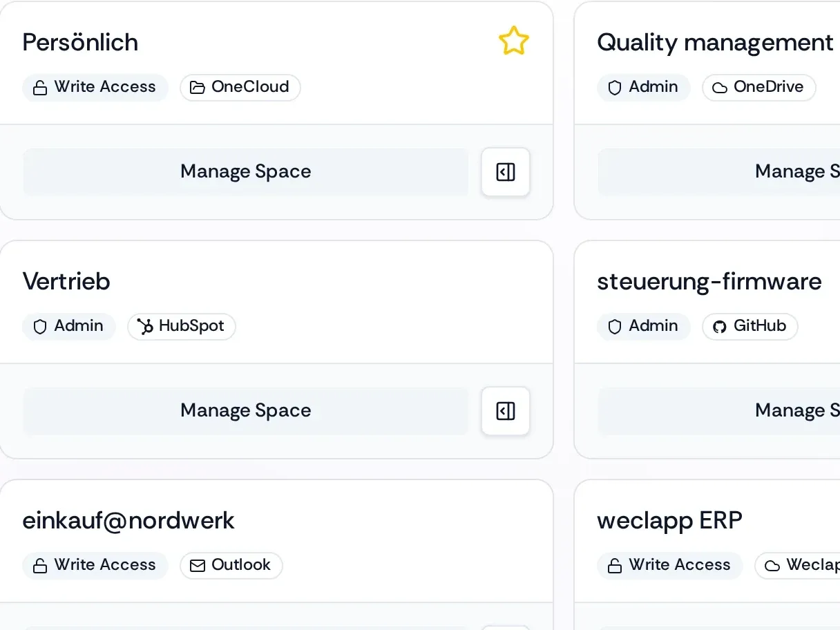Open the side panel for Vertrieb space
Viewport: 840px width, 630px height.
pyautogui.click(x=506, y=411)
